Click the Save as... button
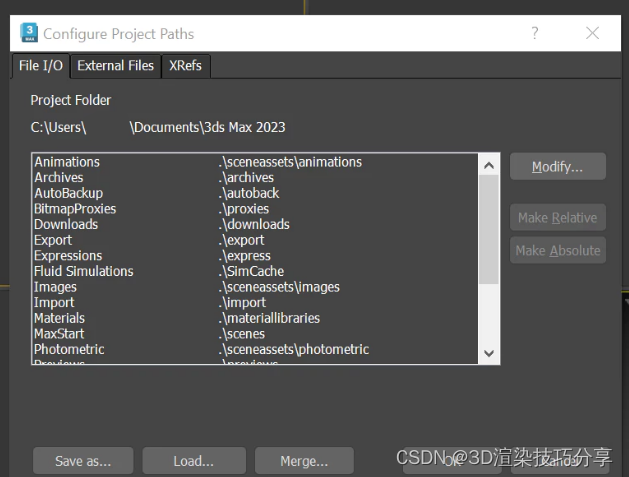Viewport: 629px width, 477px height. [x=83, y=461]
